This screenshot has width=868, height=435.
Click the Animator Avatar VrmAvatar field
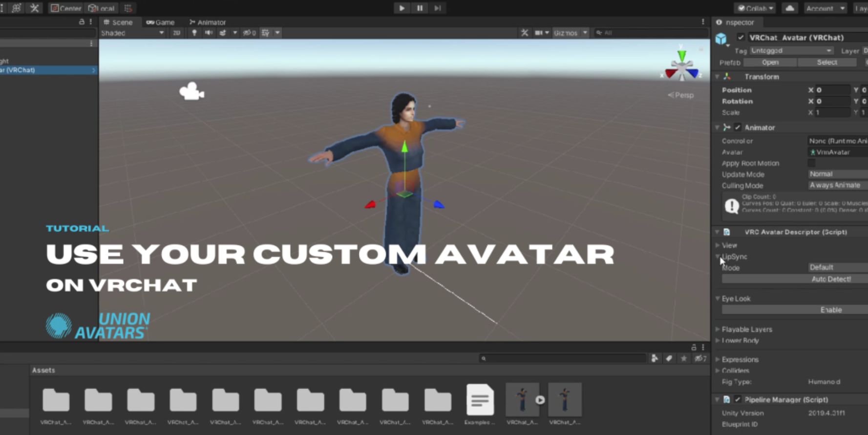(x=837, y=152)
